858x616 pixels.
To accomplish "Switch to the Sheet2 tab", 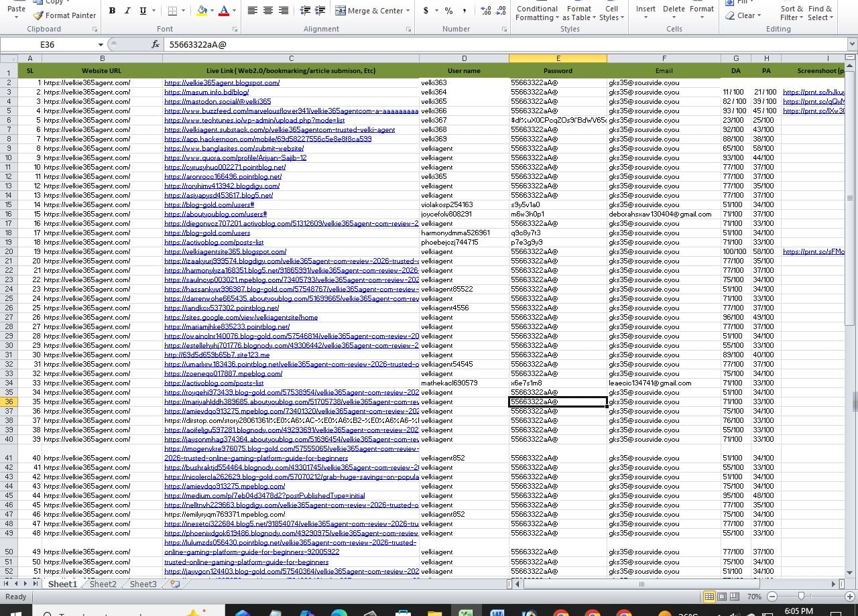I will click(102, 584).
